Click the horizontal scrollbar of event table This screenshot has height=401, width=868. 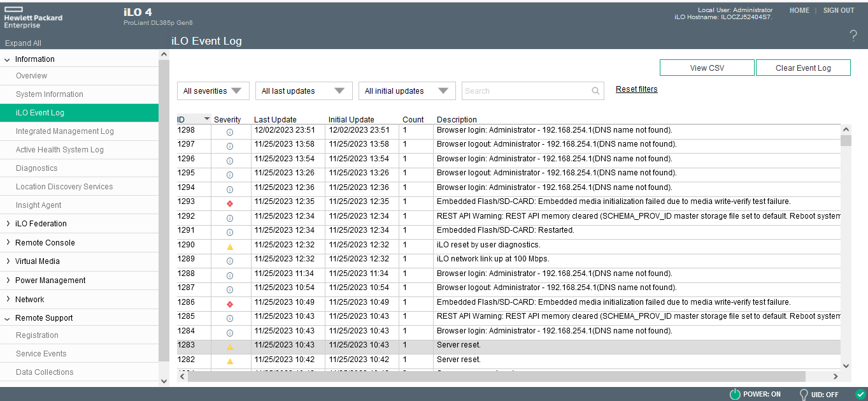point(497,377)
